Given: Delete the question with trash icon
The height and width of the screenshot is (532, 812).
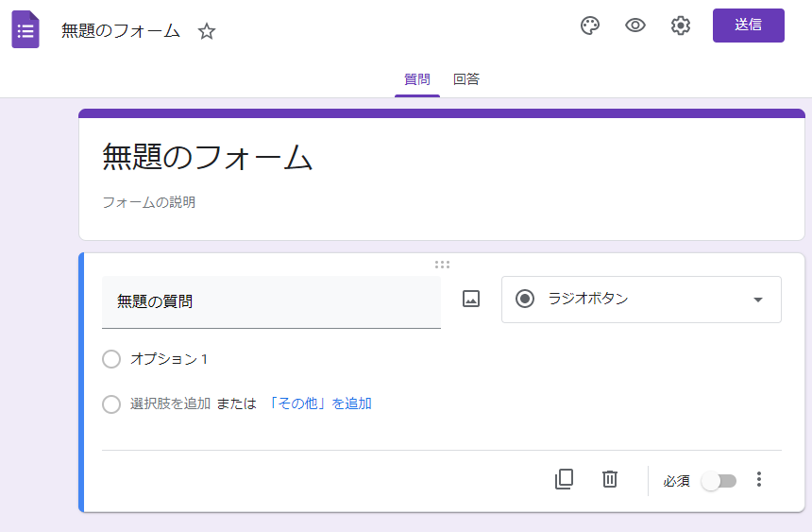Looking at the screenshot, I should [610, 479].
